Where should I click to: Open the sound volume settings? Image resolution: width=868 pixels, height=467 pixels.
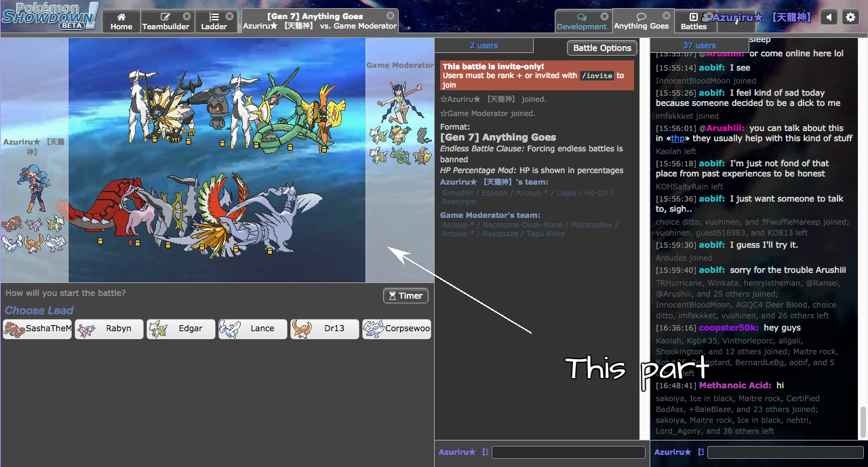[x=829, y=17]
